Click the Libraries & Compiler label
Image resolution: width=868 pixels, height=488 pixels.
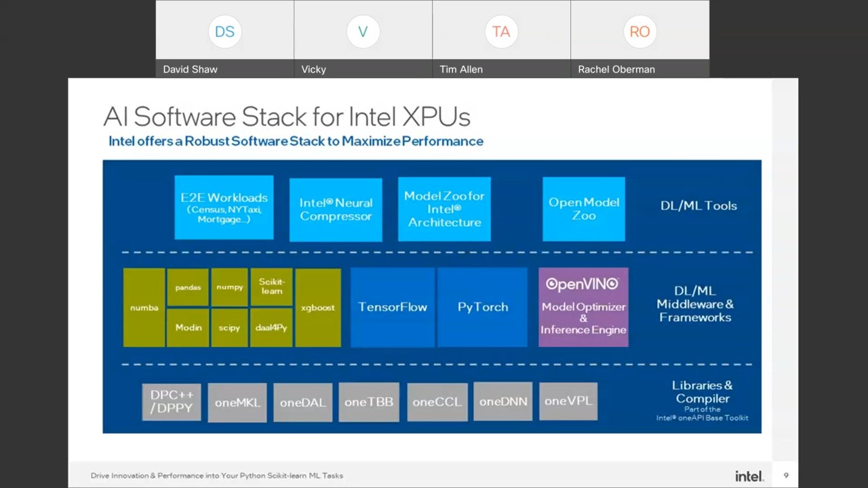pyautogui.click(x=703, y=392)
